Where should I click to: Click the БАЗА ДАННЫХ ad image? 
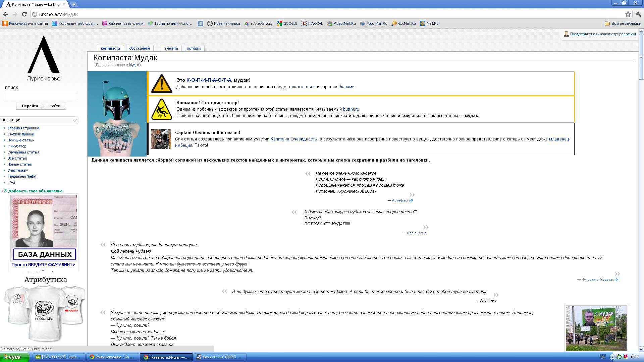click(44, 228)
